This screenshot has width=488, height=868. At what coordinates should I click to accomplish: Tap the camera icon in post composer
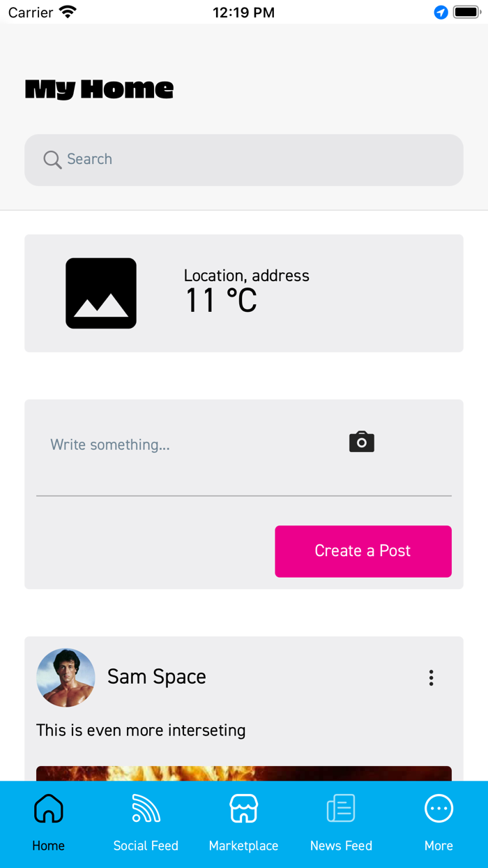[362, 442]
